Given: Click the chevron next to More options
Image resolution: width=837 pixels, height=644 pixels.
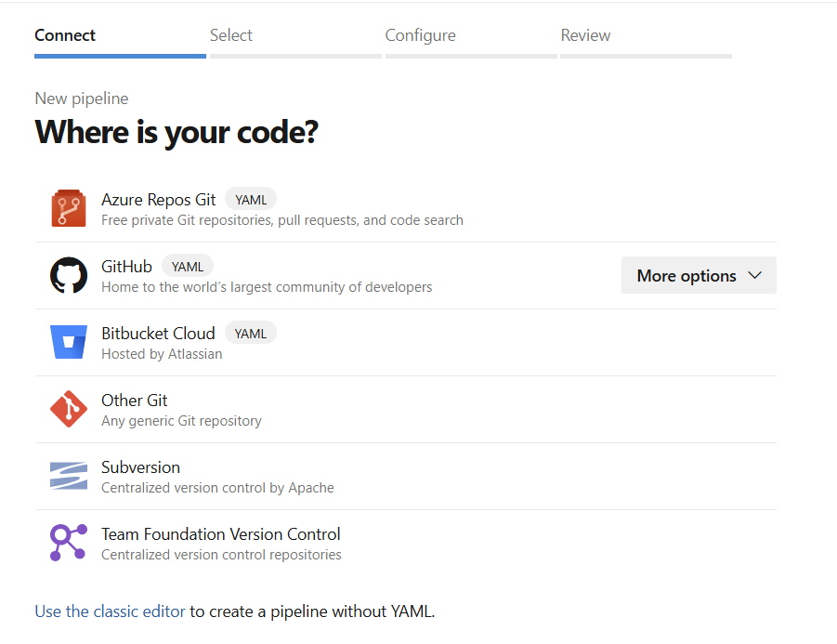Looking at the screenshot, I should click(x=754, y=276).
